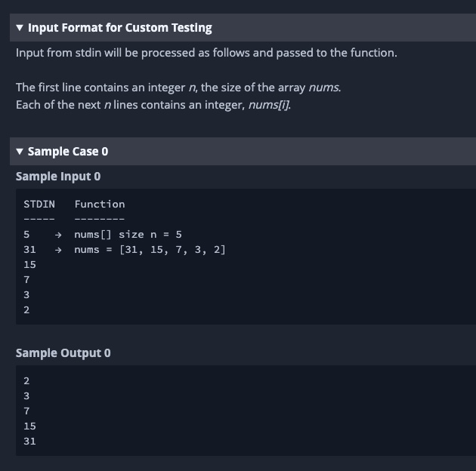Click the text 'nums[] size n = 5'

point(128,235)
